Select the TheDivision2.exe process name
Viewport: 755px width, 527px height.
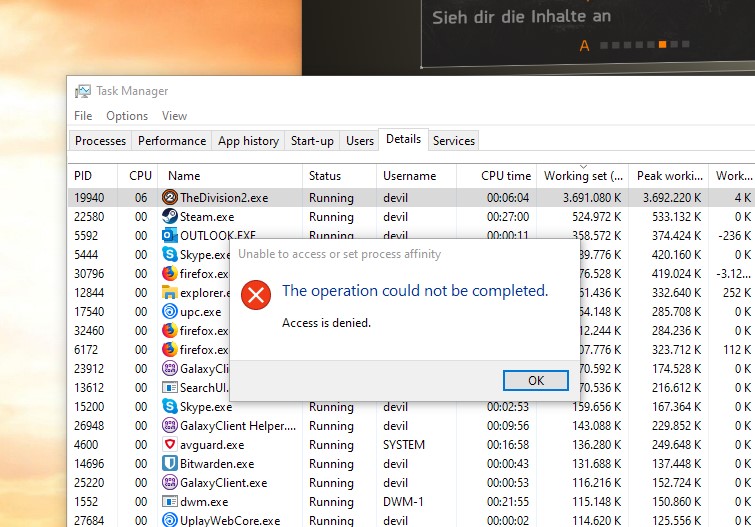(x=224, y=198)
